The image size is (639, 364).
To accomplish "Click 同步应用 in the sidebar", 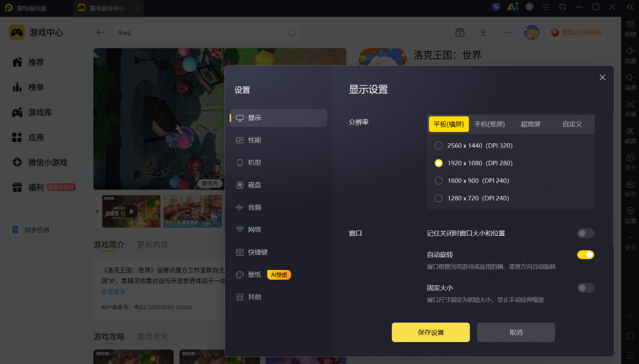I will point(31,230).
